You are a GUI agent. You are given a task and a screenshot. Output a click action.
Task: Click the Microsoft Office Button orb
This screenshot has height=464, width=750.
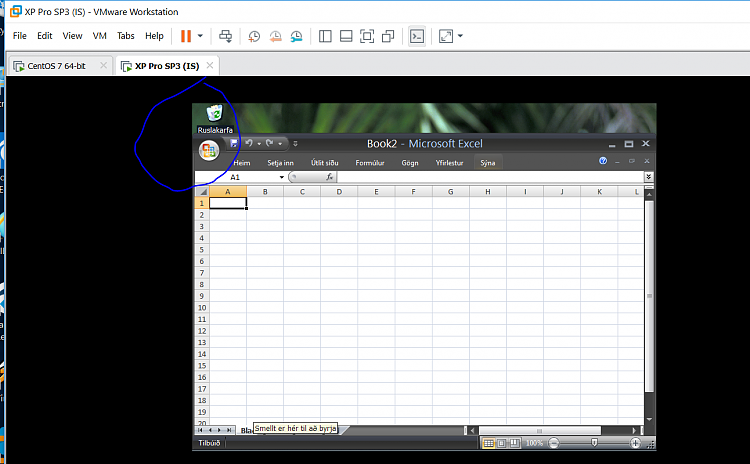[209, 151]
